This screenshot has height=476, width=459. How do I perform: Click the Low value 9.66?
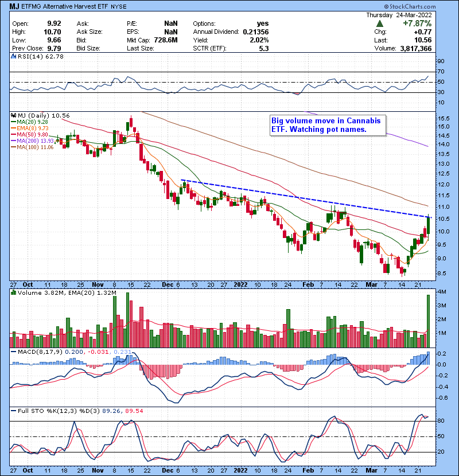pyautogui.click(x=54, y=40)
